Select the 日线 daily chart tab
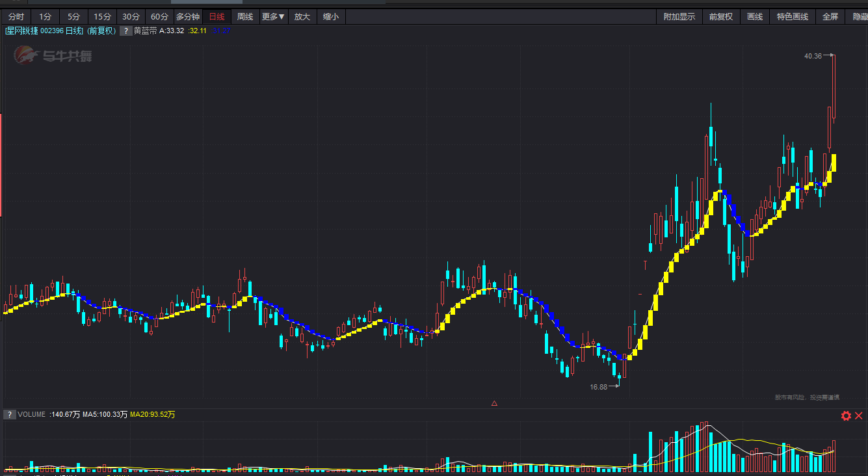This screenshot has height=476, width=868. (x=217, y=17)
